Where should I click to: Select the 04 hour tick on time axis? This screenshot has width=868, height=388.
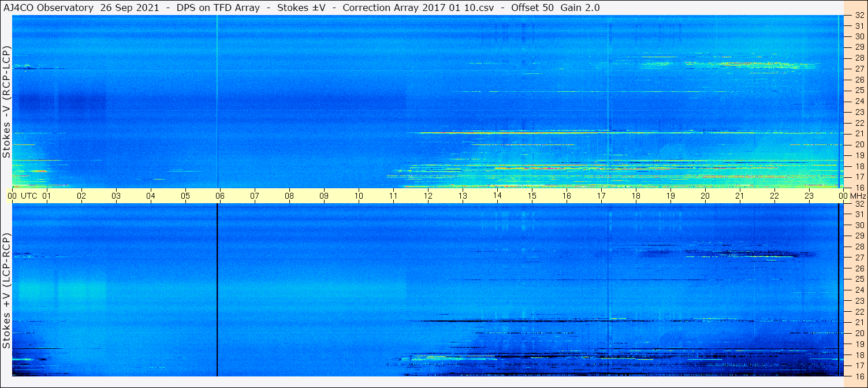point(151,196)
